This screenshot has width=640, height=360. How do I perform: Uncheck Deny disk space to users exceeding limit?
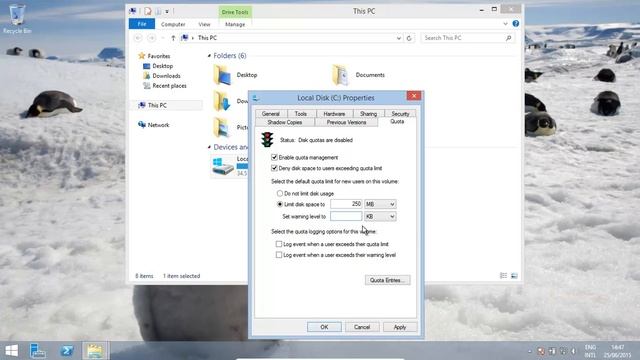274,168
